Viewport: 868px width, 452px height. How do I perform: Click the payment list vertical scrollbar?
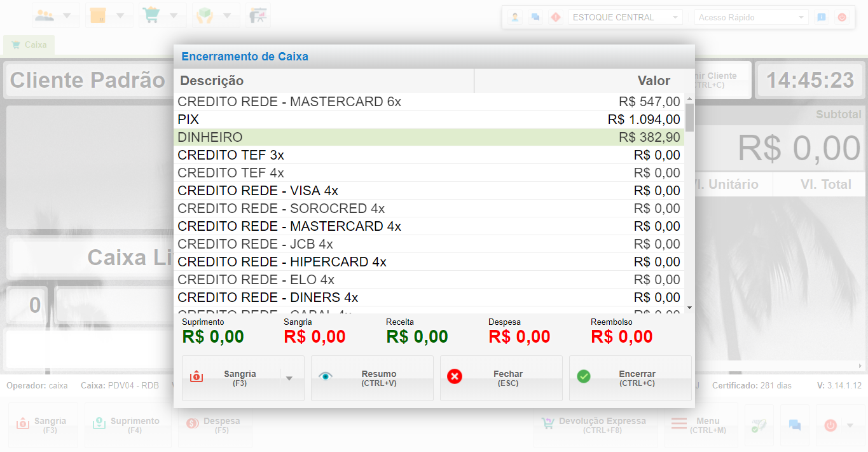[689, 203]
